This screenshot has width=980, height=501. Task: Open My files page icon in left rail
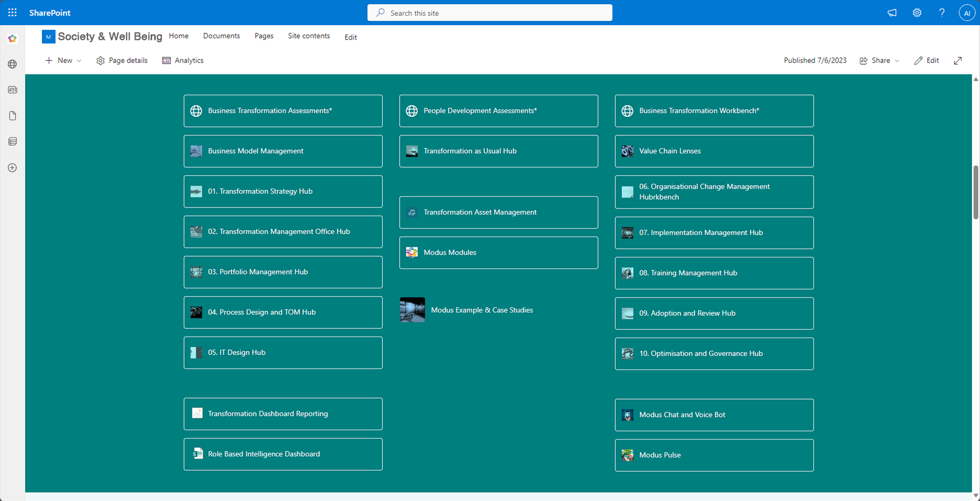pyautogui.click(x=12, y=116)
